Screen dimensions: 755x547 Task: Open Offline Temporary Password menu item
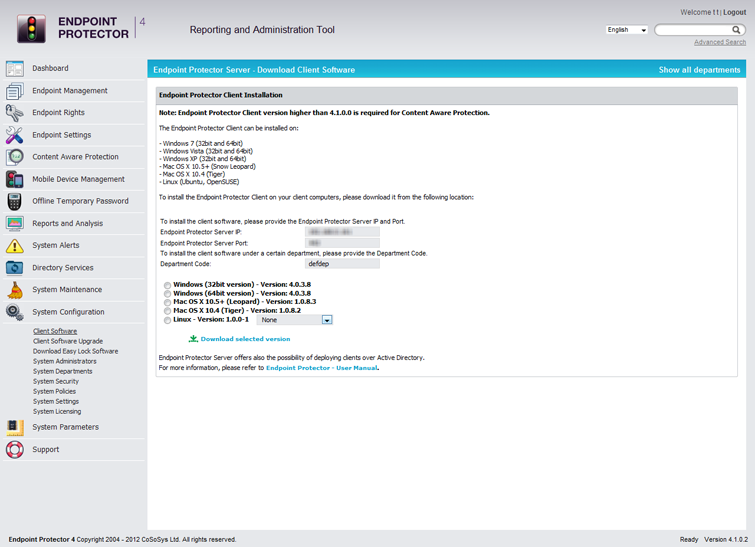[x=80, y=201]
